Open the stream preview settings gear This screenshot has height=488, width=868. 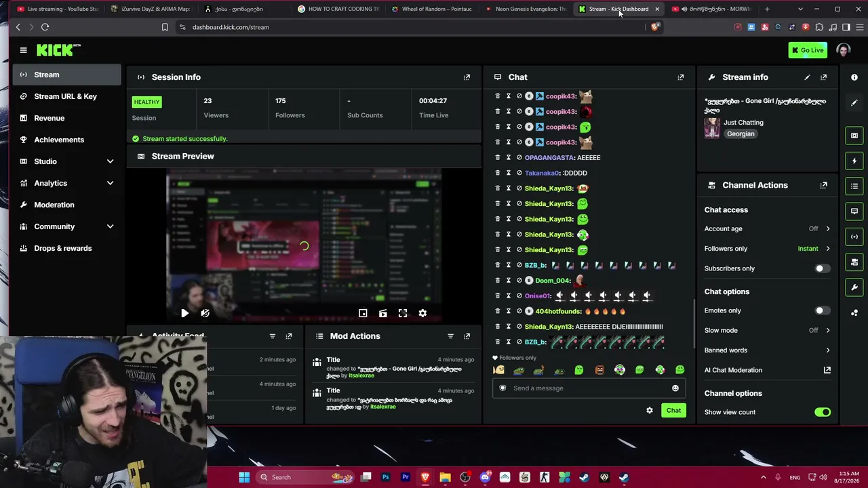[422, 313]
